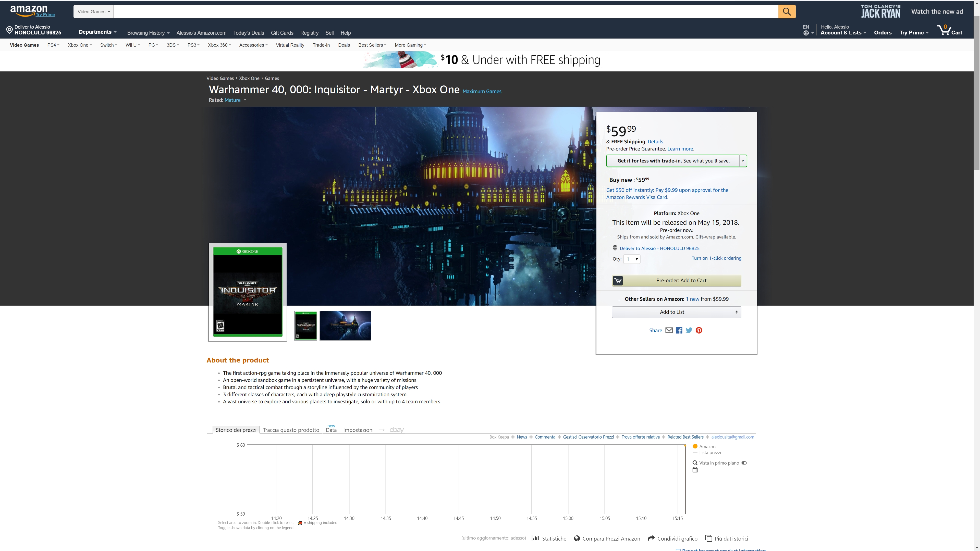Share product via email envelope icon
The width and height of the screenshot is (980, 551).
coord(669,330)
